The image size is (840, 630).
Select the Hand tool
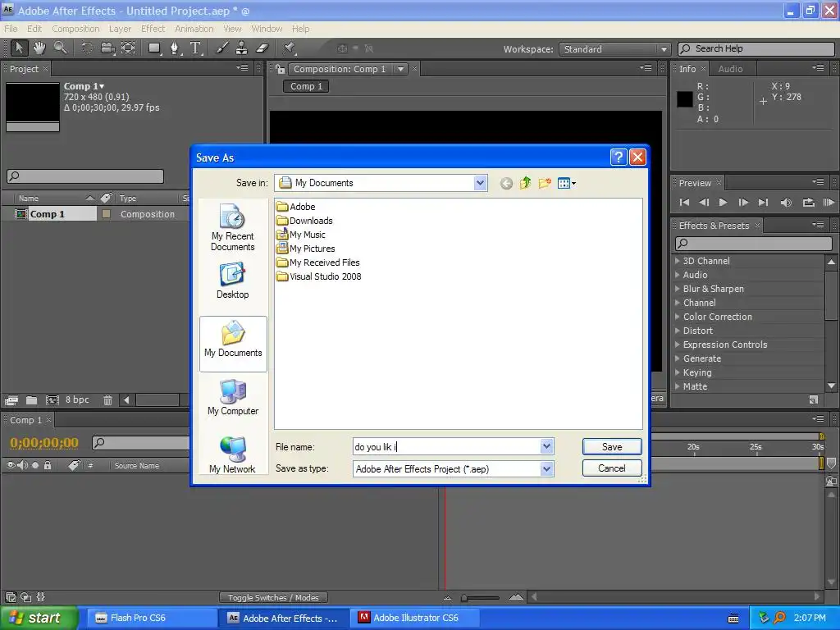(x=39, y=48)
